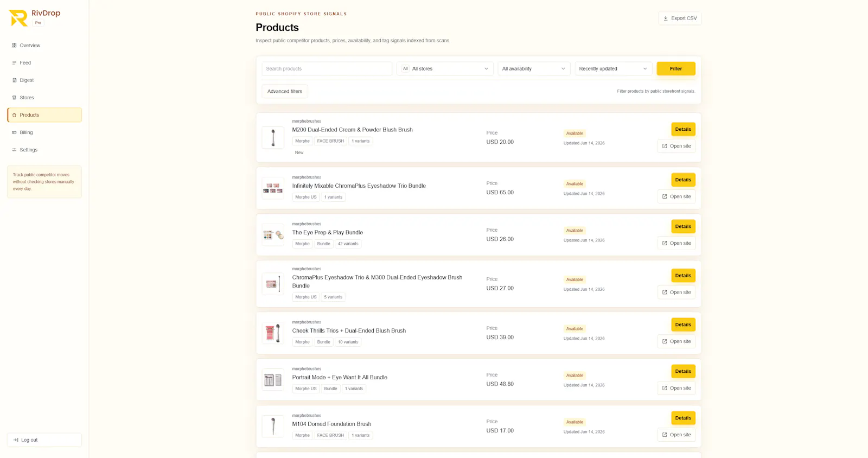The height and width of the screenshot is (458, 868).
Task: Click the Feed sidebar icon
Action: [14, 63]
